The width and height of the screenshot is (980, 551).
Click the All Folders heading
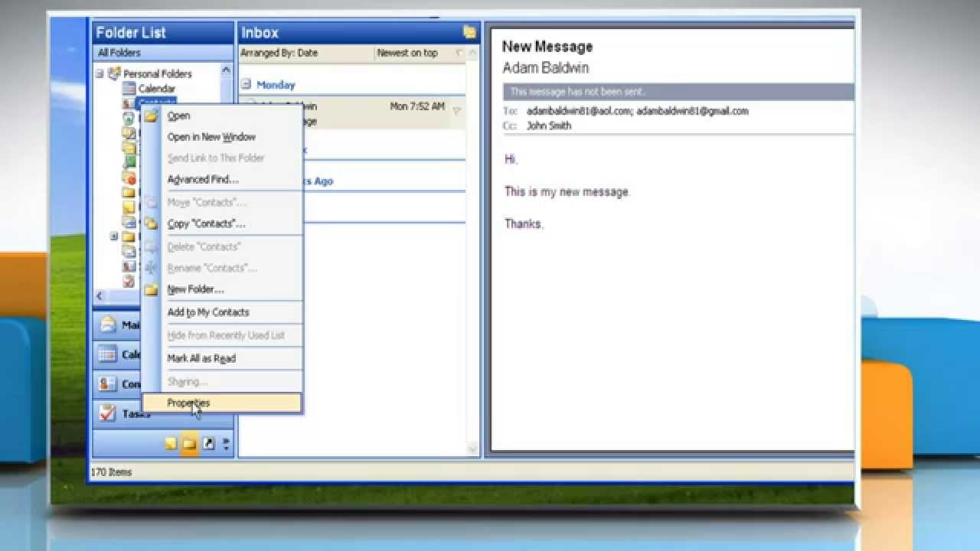(119, 53)
